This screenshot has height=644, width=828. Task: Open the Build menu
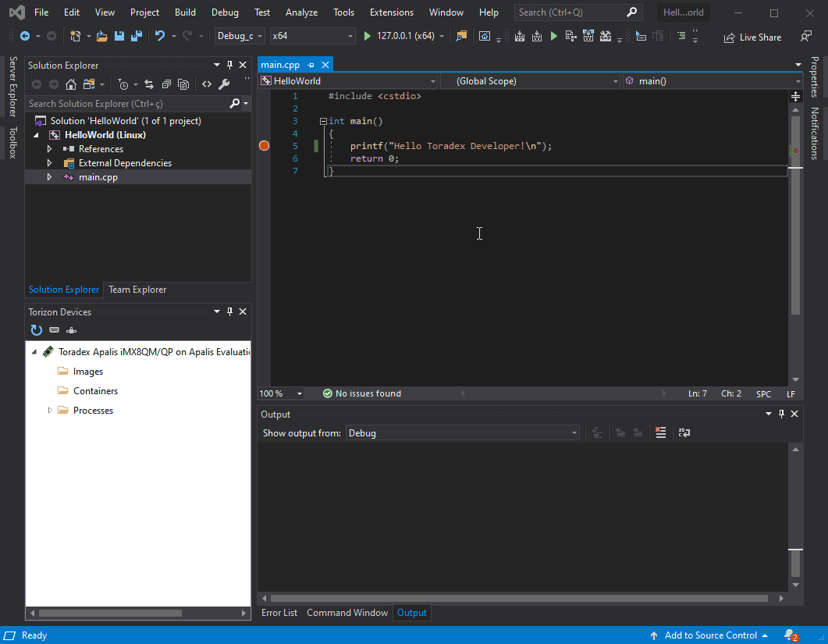(186, 12)
